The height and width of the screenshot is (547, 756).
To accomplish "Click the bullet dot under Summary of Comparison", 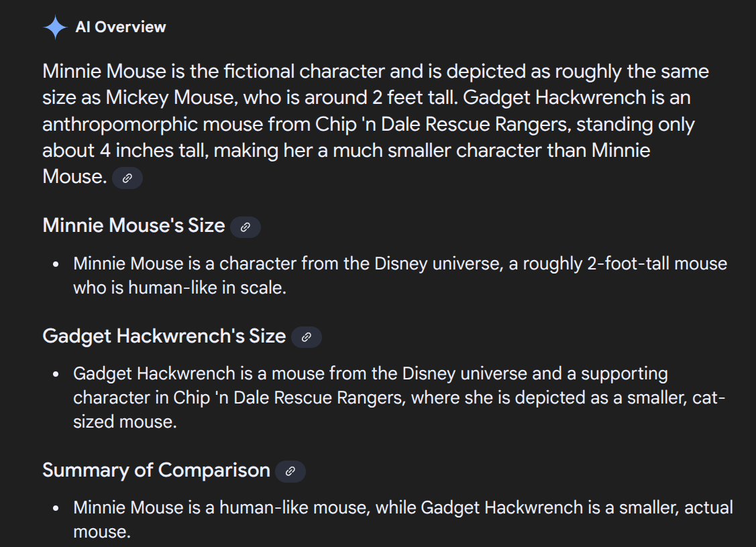I will [56, 509].
